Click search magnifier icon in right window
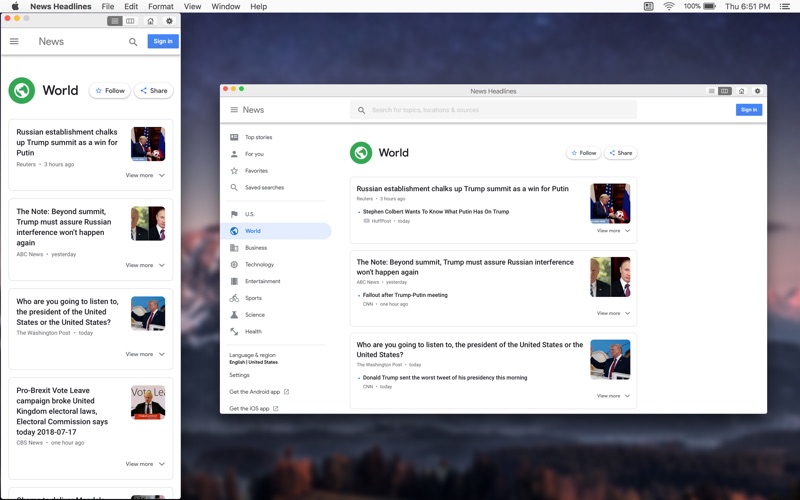Viewport: 800px width, 500px height. (x=361, y=110)
